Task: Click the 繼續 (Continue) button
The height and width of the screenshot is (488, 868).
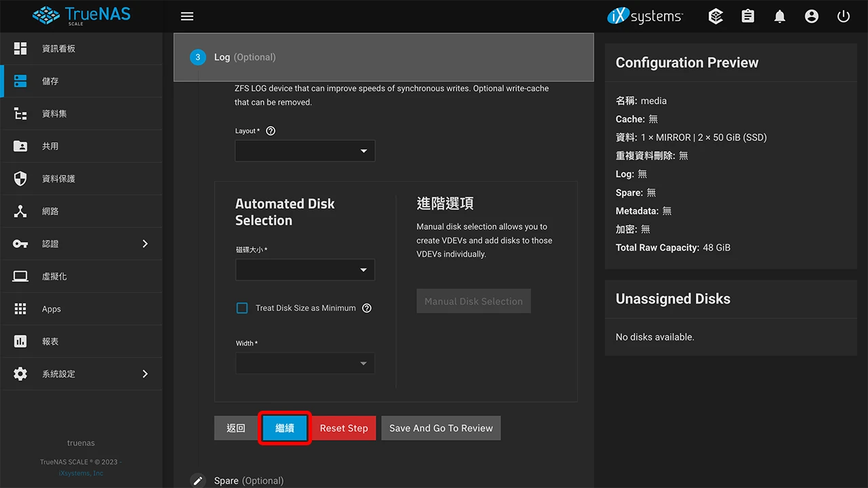Action: tap(284, 428)
